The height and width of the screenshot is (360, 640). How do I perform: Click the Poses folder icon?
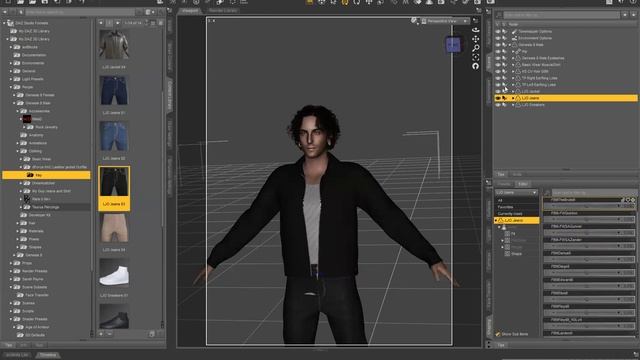[x=24, y=239]
